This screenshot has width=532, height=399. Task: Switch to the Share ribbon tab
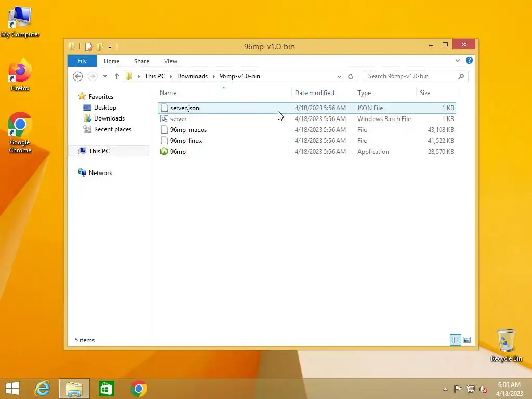pyautogui.click(x=141, y=61)
